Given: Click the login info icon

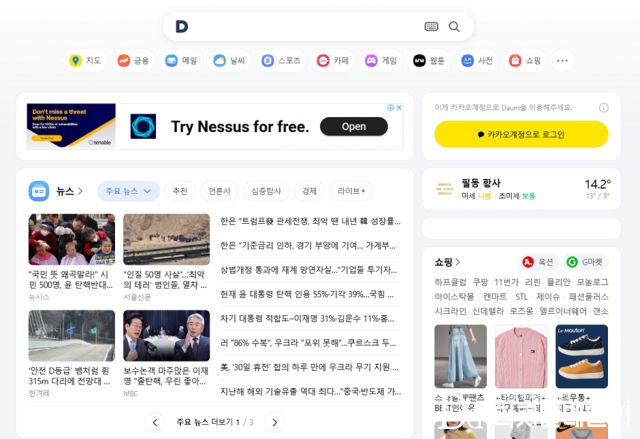Looking at the screenshot, I should click(x=603, y=107).
